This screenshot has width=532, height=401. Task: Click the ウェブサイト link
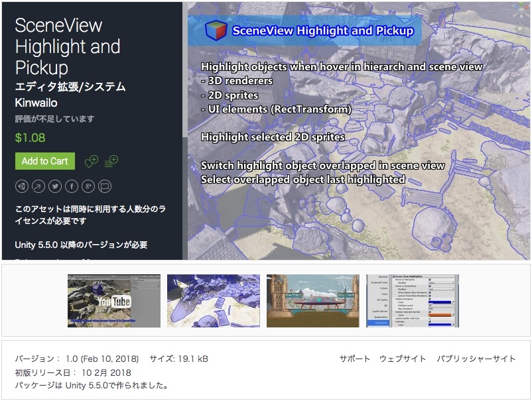pyautogui.click(x=403, y=359)
